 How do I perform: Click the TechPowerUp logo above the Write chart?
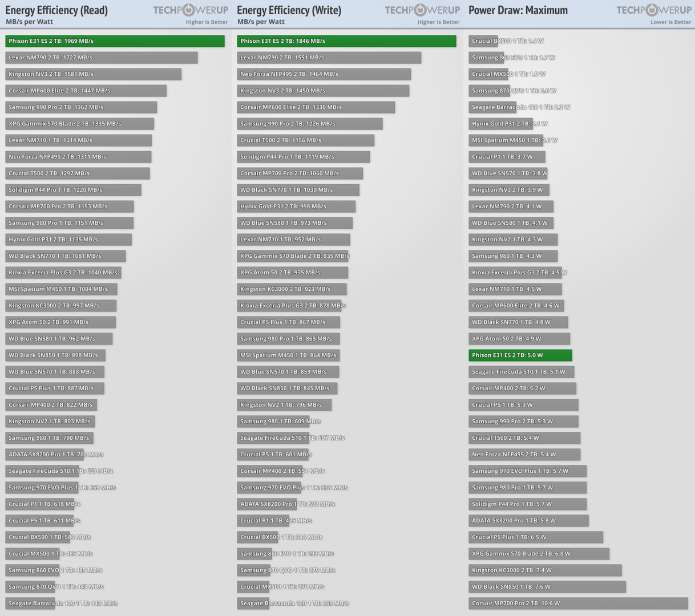[x=422, y=10]
